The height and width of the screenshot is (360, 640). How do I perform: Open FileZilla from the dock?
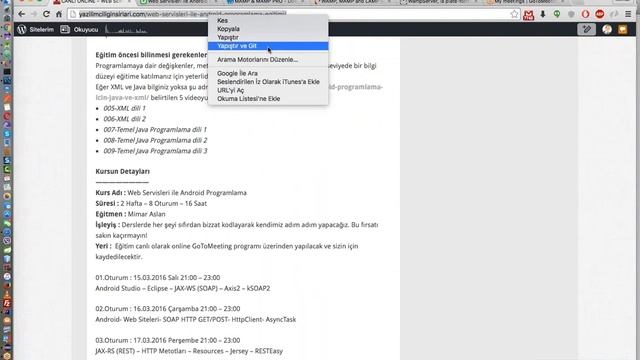pyautogui.click(x=7, y=303)
